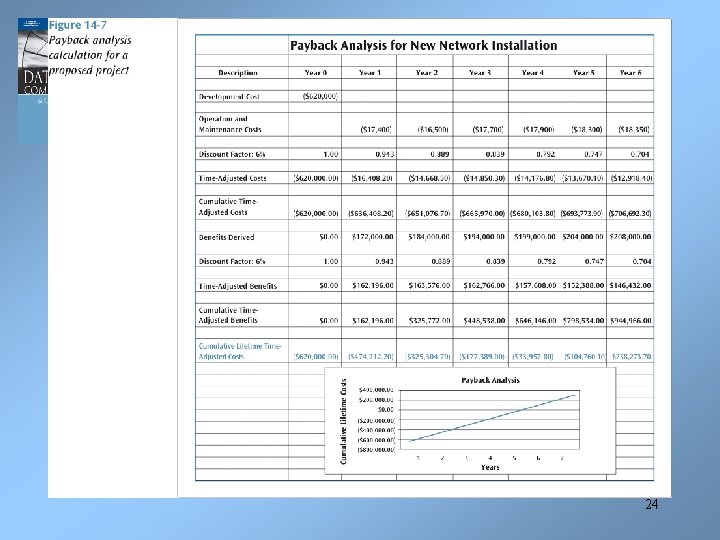
Task: Select the ($14,176.80) time-adjusted cost cell
Action: (535, 178)
